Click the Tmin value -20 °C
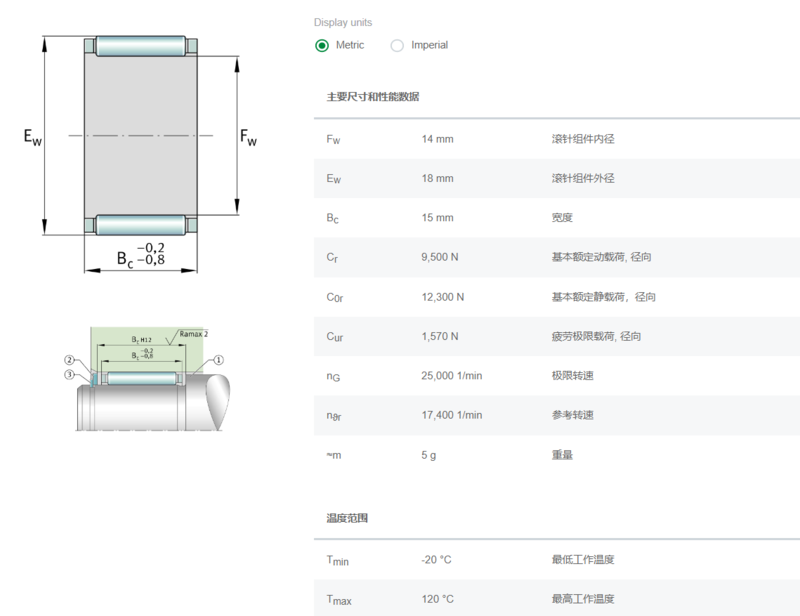 pos(436,560)
